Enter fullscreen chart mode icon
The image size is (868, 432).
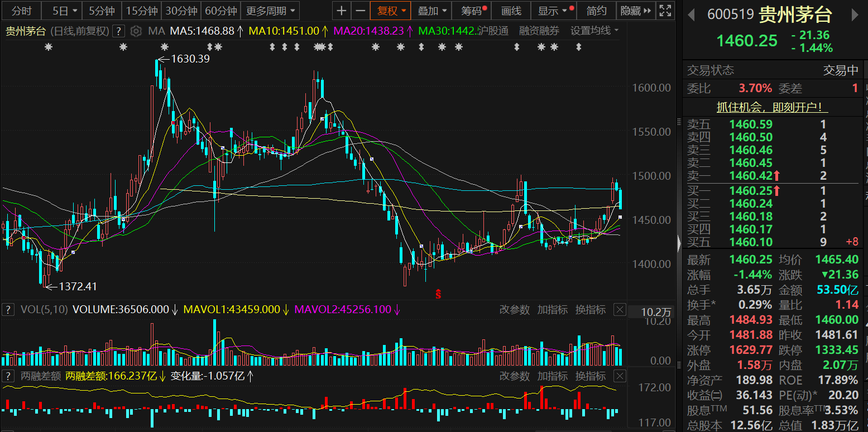665,11
